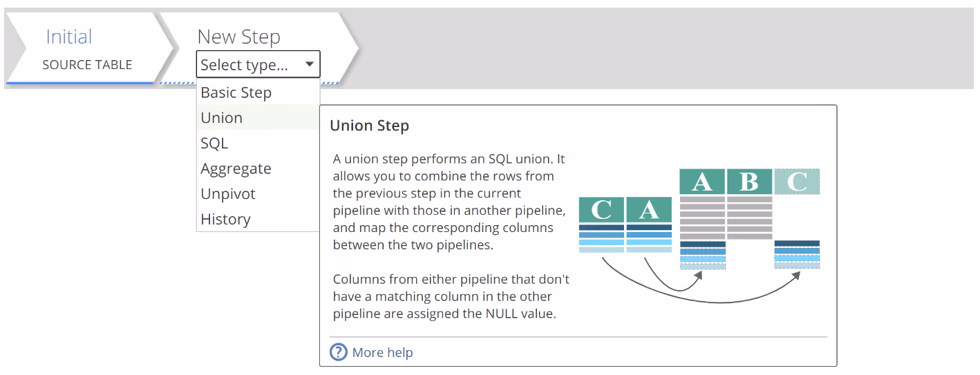Image resolution: width=980 pixels, height=375 pixels.
Task: Click the Union Step tooltip heading
Action: (x=369, y=126)
